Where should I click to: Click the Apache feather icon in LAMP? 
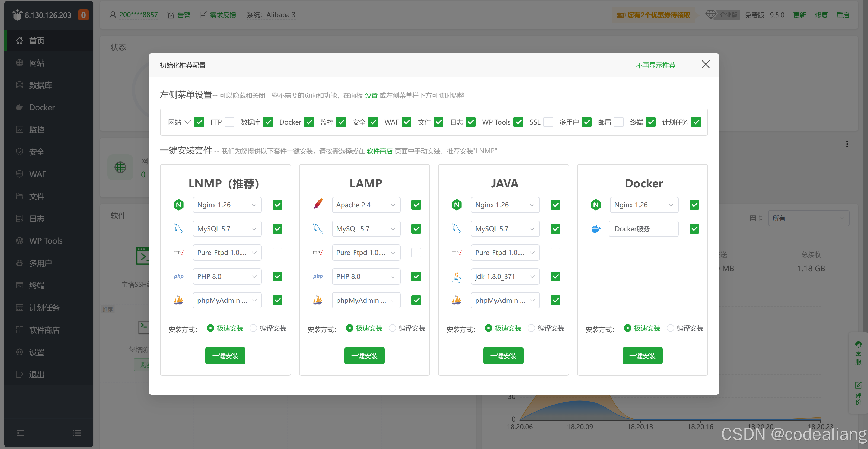tap(318, 205)
